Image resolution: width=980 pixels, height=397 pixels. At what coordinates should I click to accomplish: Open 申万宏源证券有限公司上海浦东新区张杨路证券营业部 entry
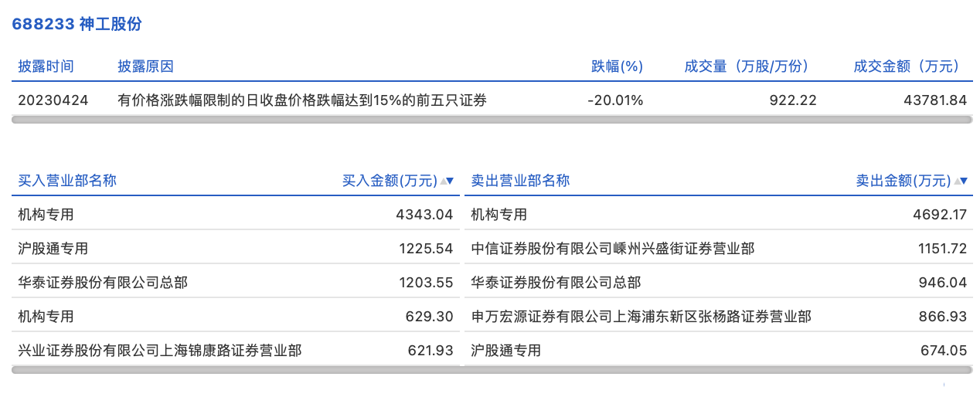(641, 317)
